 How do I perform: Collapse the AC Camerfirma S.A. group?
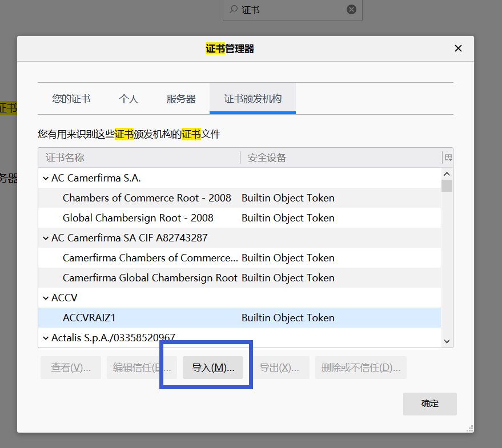click(x=46, y=177)
